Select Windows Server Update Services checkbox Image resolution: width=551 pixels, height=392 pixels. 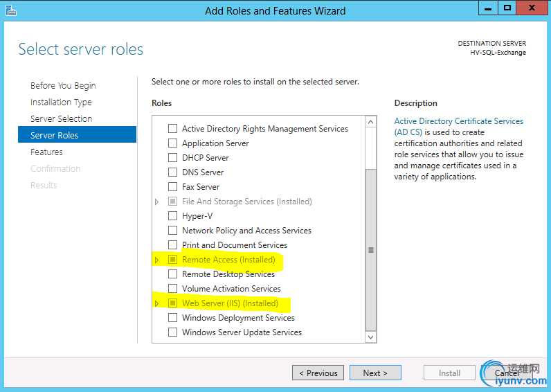click(x=173, y=332)
